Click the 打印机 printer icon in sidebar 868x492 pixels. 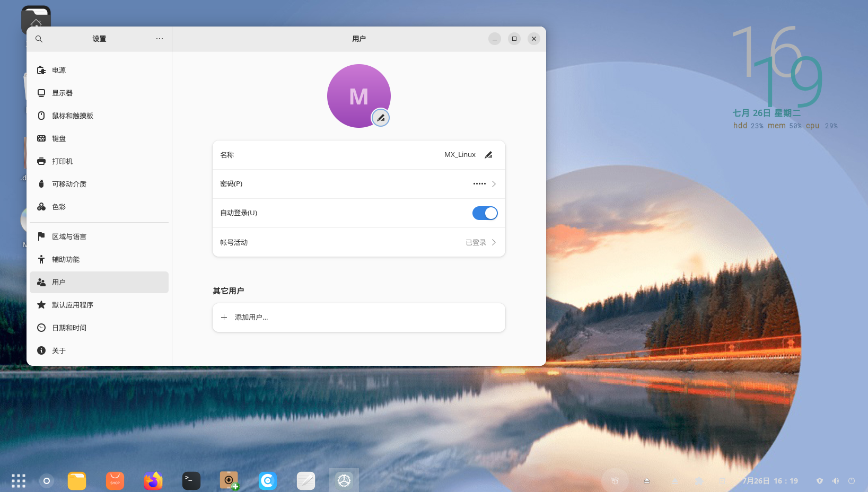41,161
